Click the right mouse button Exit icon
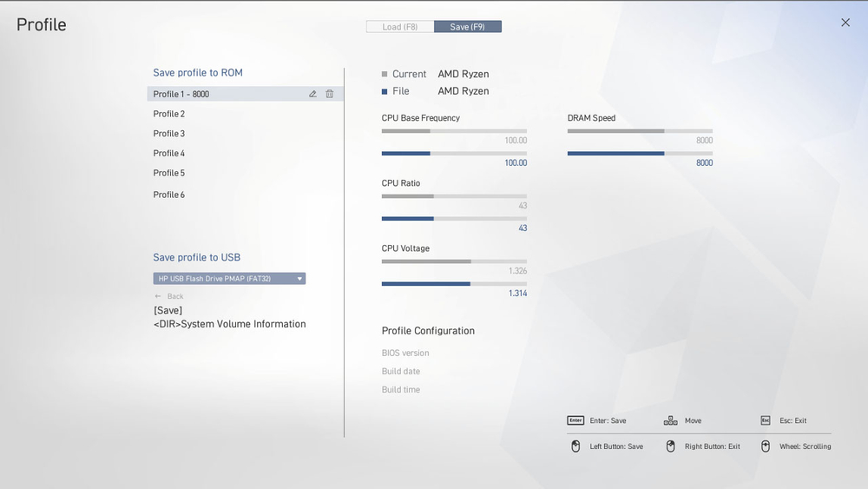The width and height of the screenshot is (868, 489). (670, 446)
